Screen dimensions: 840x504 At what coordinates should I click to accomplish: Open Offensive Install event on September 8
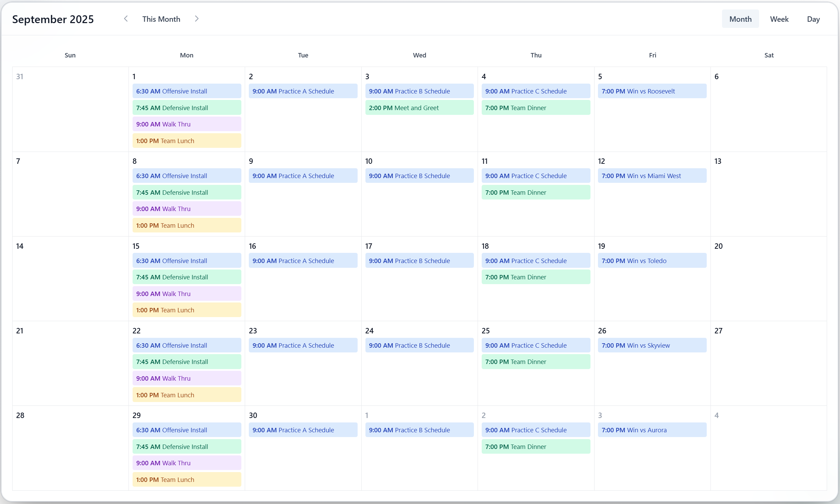click(x=187, y=176)
